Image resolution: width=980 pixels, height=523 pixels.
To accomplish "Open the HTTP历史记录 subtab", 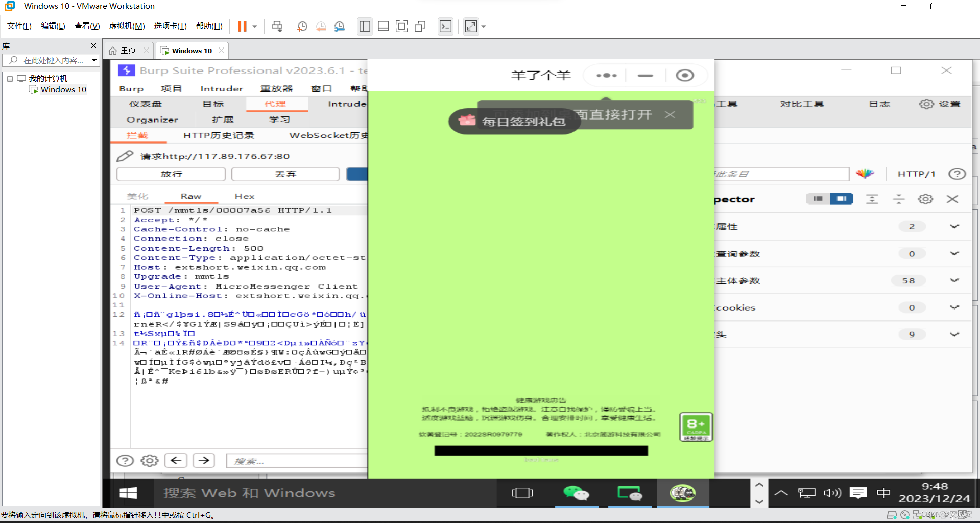I will pos(219,135).
